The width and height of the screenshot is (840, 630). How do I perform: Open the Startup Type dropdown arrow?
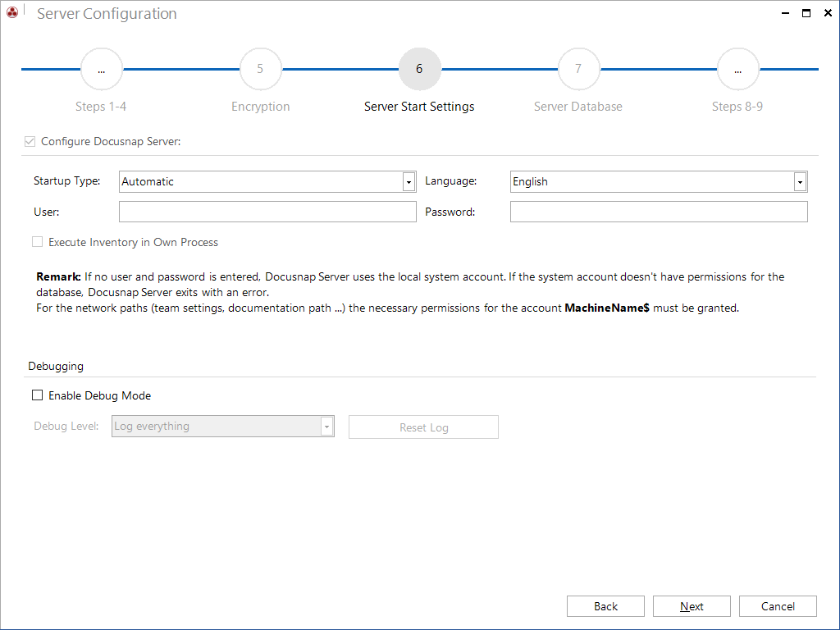coord(409,181)
